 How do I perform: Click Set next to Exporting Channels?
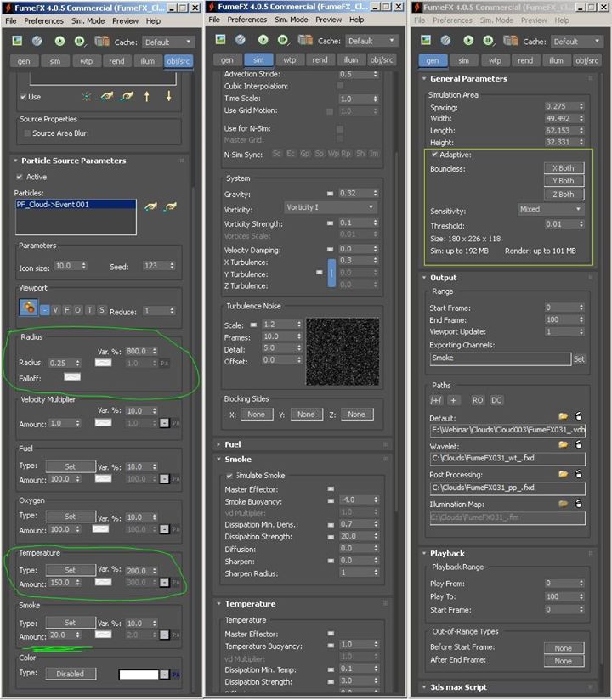pyautogui.click(x=579, y=359)
